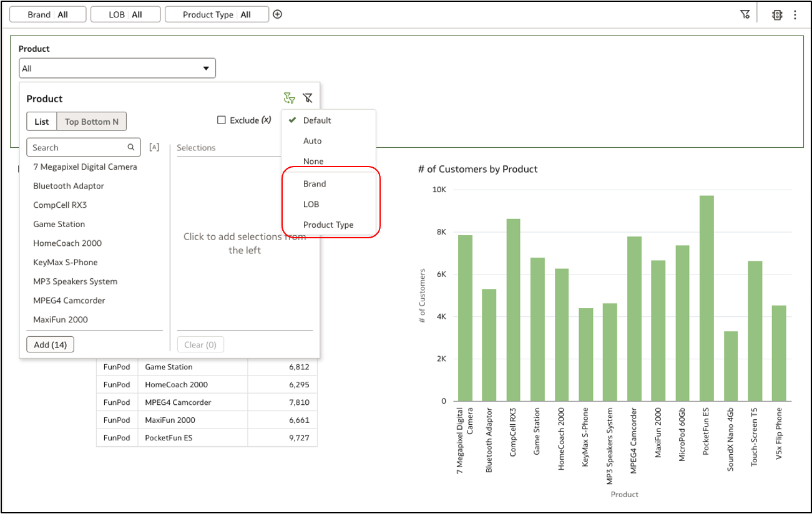Click the Clear (0) button
The image size is (812, 514).
coord(200,344)
